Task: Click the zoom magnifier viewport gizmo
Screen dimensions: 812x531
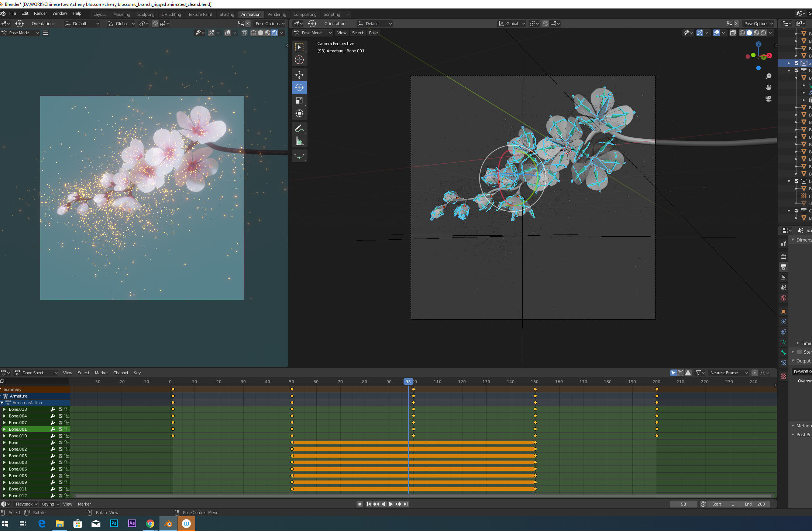Action: (768, 76)
